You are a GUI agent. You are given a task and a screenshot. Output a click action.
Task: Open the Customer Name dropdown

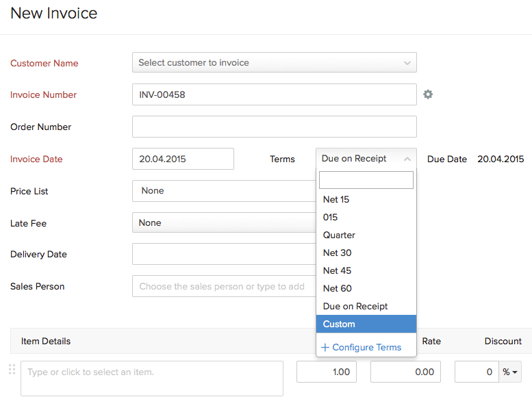[274, 62]
